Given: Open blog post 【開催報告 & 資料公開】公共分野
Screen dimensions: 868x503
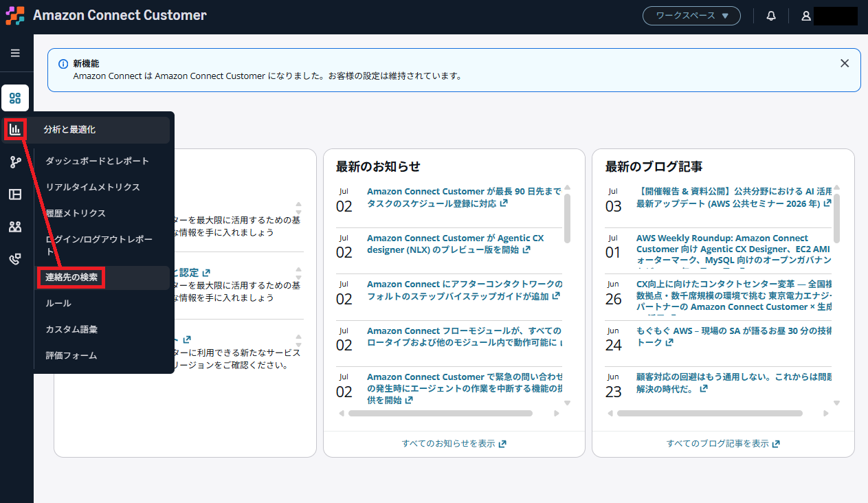Looking at the screenshot, I should [x=734, y=197].
